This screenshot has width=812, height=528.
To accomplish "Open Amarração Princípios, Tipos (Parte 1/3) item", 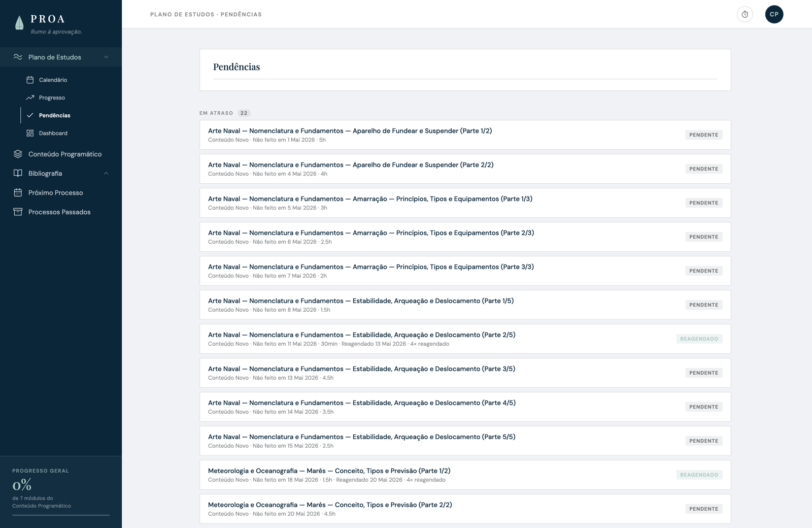I will tap(465, 203).
